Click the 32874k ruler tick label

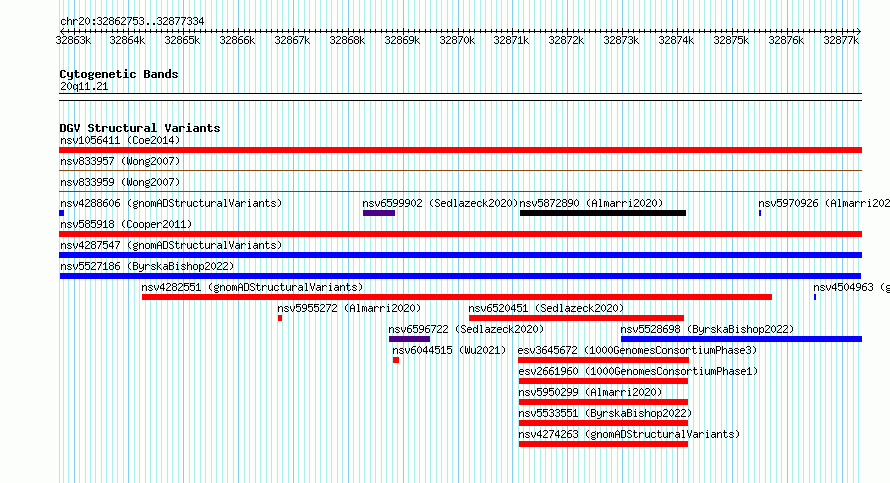tap(676, 40)
